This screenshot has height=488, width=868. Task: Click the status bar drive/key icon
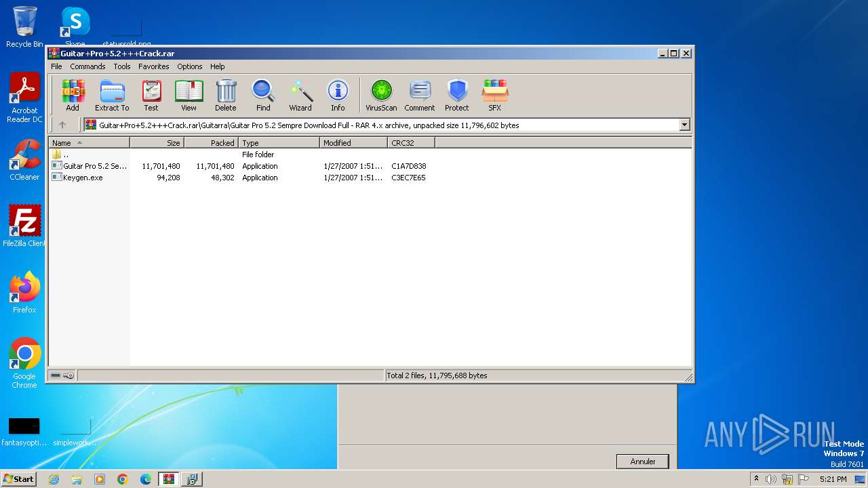click(x=62, y=375)
